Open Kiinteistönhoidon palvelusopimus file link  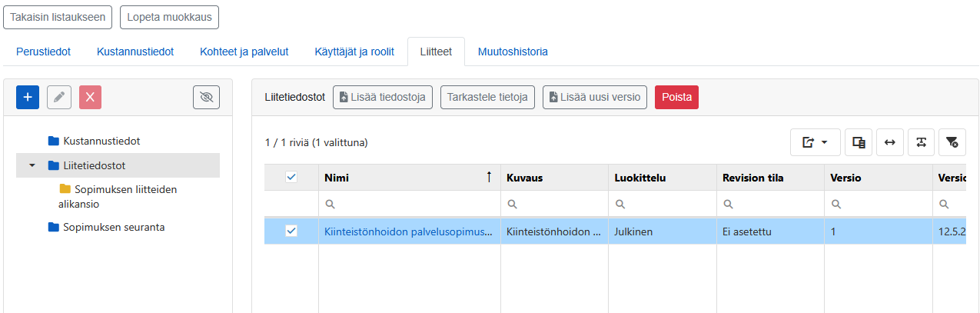pyautogui.click(x=409, y=231)
